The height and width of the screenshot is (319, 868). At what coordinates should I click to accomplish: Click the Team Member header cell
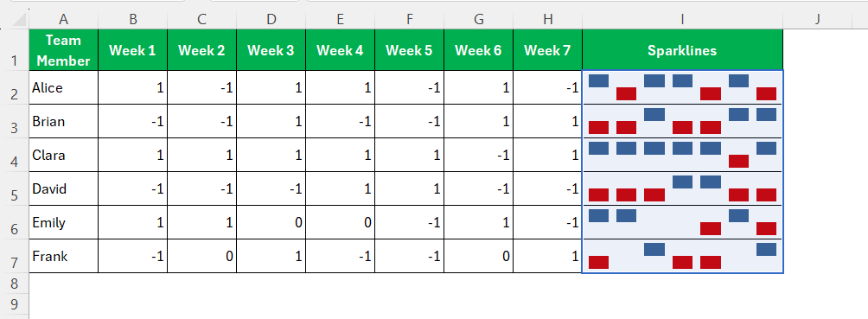[64, 50]
